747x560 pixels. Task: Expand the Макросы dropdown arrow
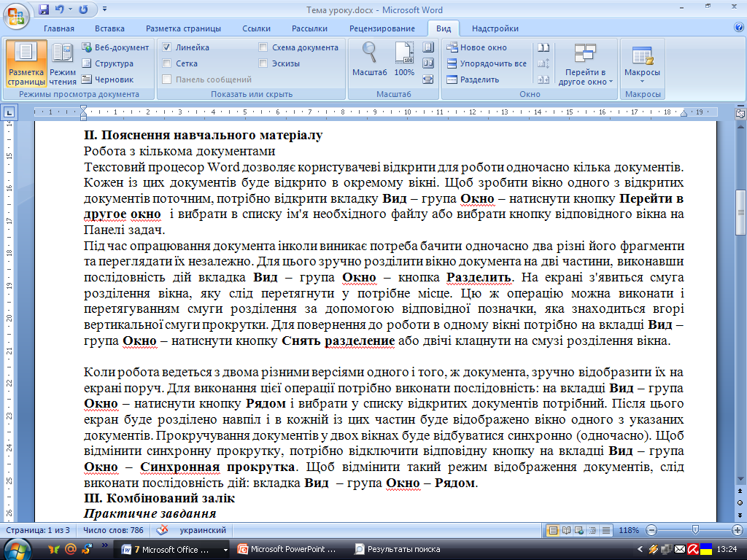click(x=642, y=82)
